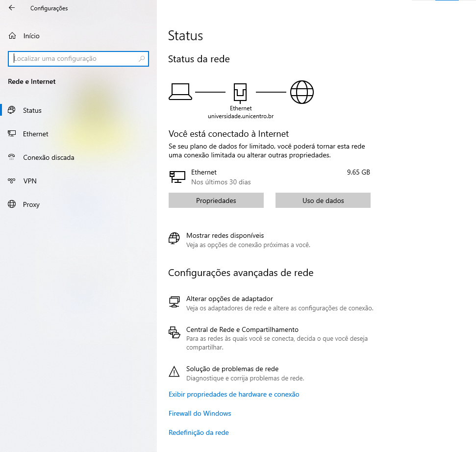The height and width of the screenshot is (452, 476).
Task: Click the search magnifier icon
Action: 142,59
